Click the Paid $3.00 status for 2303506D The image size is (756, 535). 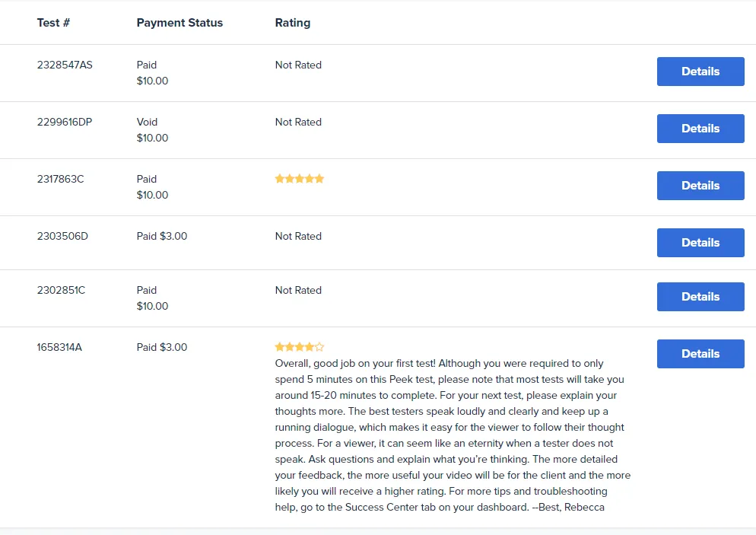coord(161,236)
